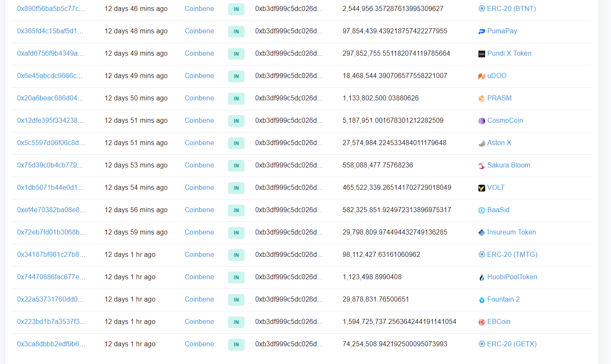Viewport: 611px width, 364px height.
Task: Open Coinbene sender in the EBCoin row
Action: pos(199,321)
